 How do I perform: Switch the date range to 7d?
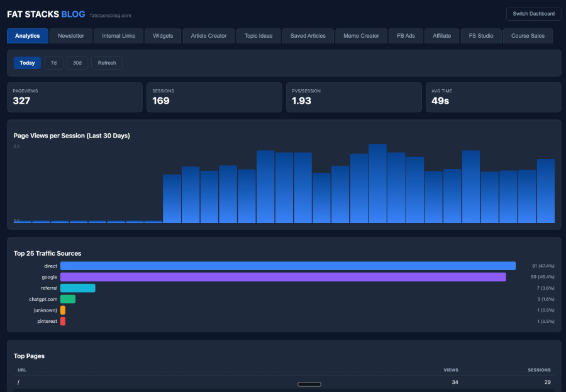53,63
